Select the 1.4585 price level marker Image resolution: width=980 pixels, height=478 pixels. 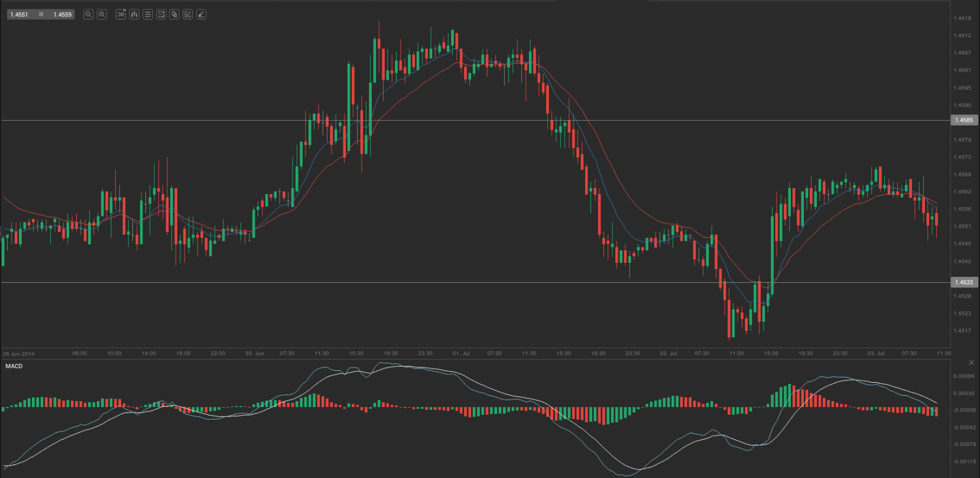[x=963, y=120]
